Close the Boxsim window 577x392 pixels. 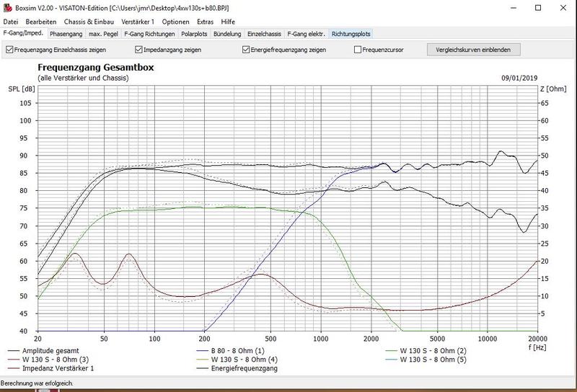563,7
